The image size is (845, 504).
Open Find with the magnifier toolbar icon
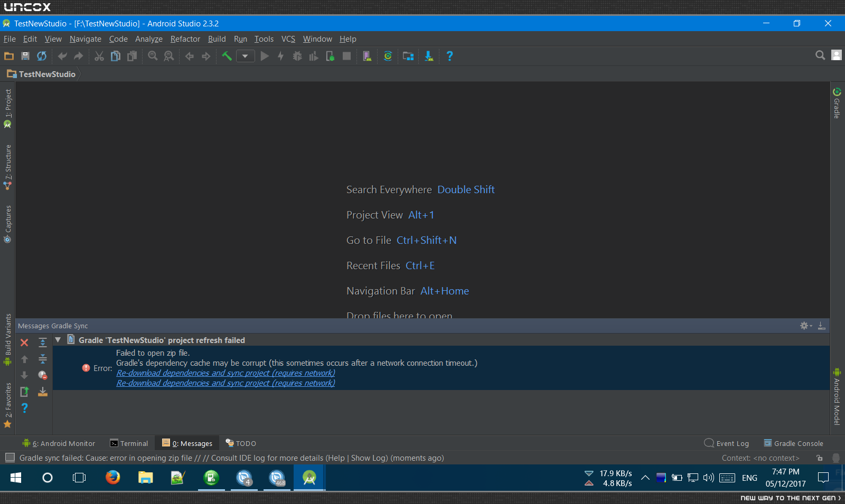pyautogui.click(x=153, y=56)
